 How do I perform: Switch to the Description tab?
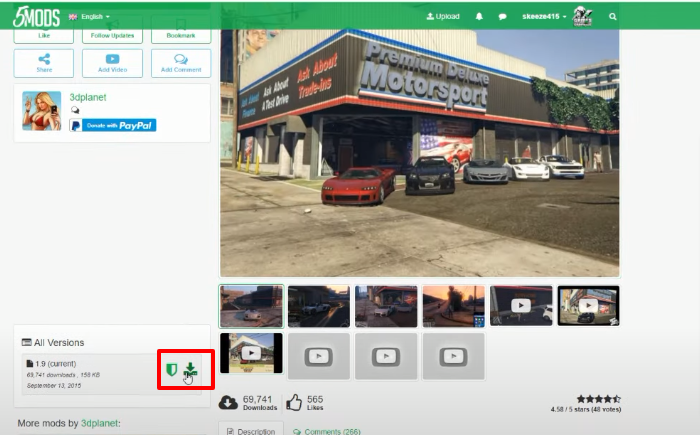point(251,431)
